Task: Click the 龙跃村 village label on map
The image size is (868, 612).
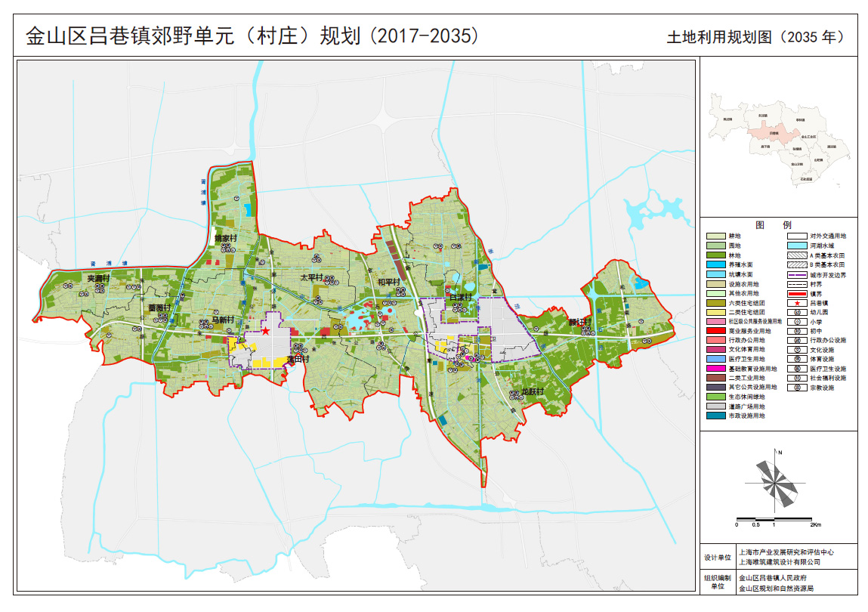Action: click(533, 392)
